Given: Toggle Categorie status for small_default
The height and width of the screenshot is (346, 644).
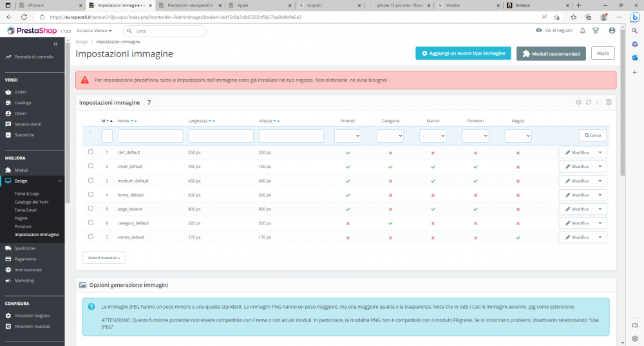Looking at the screenshot, I should (x=390, y=167).
